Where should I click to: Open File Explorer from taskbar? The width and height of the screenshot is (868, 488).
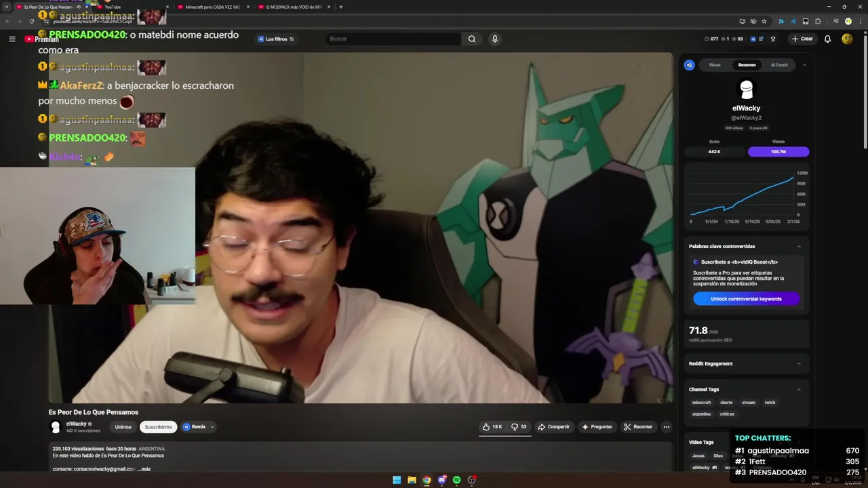pyautogui.click(x=412, y=480)
